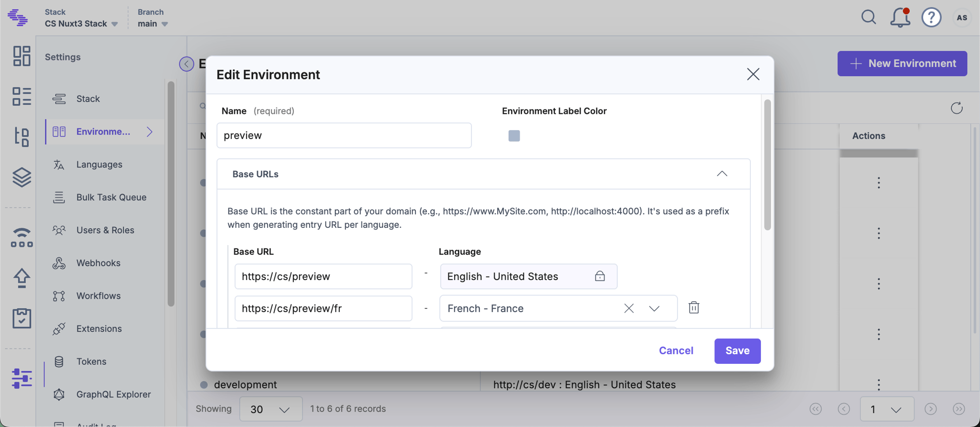Screen dimensions: 980x427
Task: Cancel editing the environment
Action: tap(676, 351)
